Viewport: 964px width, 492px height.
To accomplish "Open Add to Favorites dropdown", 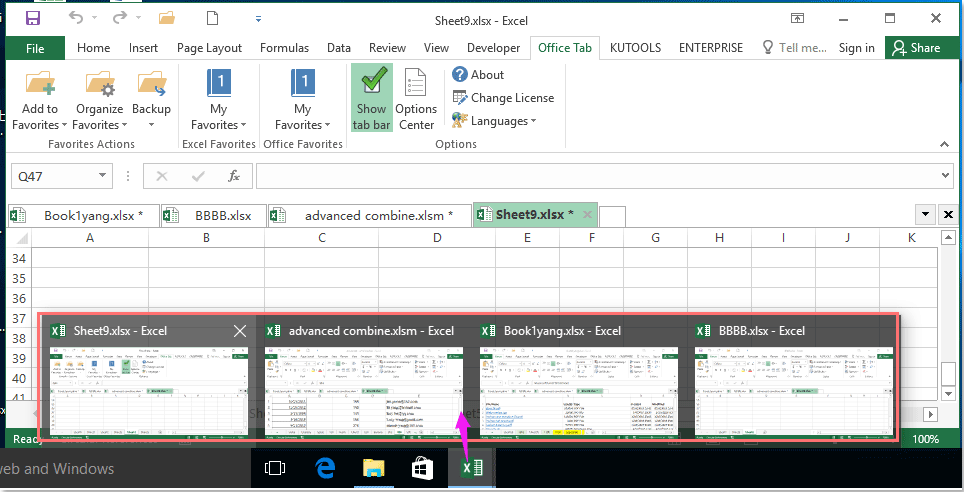I will [x=39, y=100].
